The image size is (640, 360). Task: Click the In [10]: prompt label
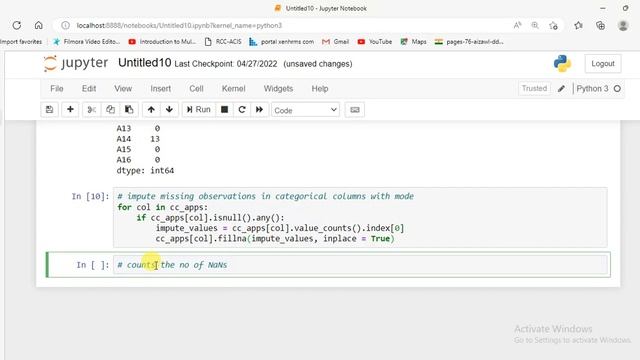click(90, 196)
